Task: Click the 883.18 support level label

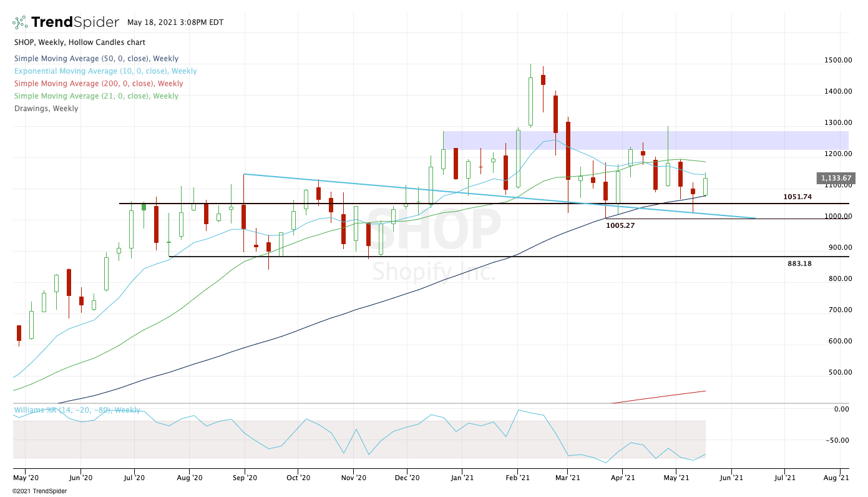Action: click(799, 263)
